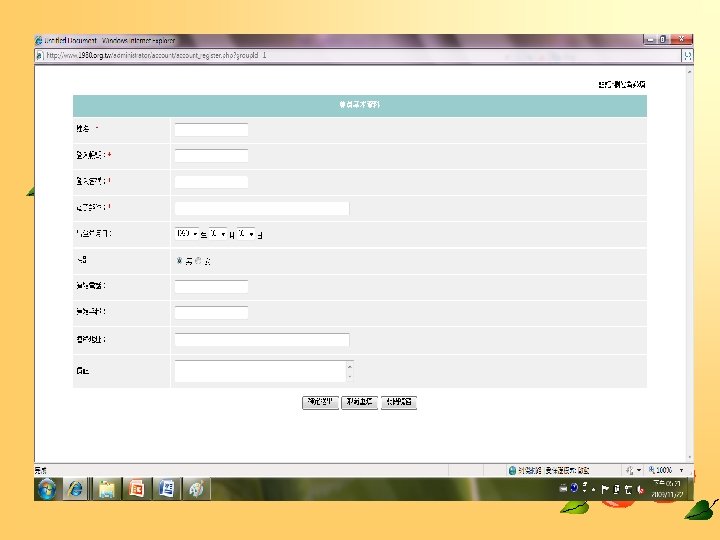
Task: Click the Word taskbar icon
Action: [x=166, y=489]
